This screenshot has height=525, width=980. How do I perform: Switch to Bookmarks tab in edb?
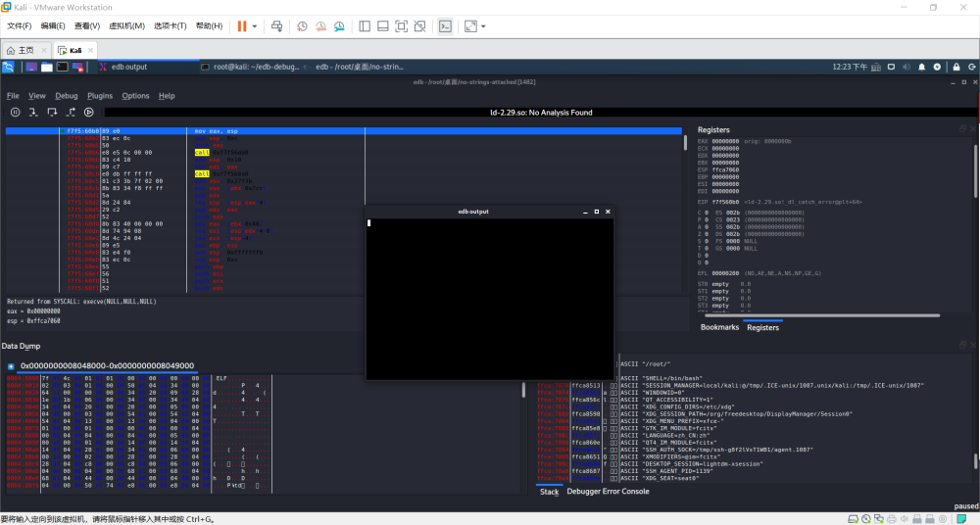coord(719,327)
